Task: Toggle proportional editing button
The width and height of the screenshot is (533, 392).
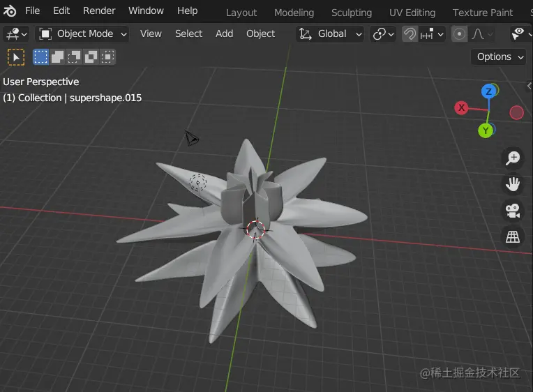Action: coord(459,34)
